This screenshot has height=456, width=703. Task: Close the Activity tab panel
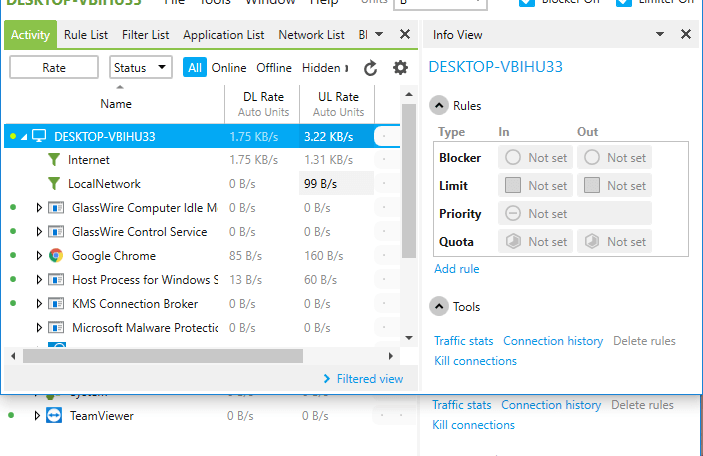(x=404, y=34)
